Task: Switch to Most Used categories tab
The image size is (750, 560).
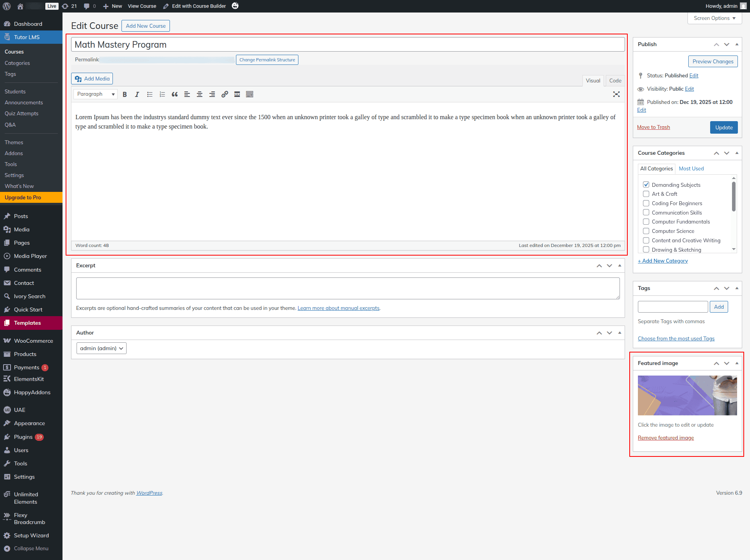Action: point(691,168)
